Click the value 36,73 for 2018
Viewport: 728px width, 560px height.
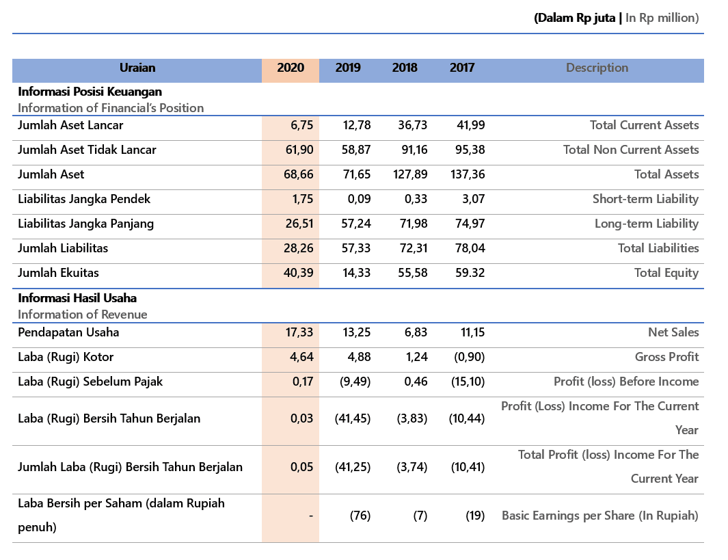pyautogui.click(x=413, y=125)
